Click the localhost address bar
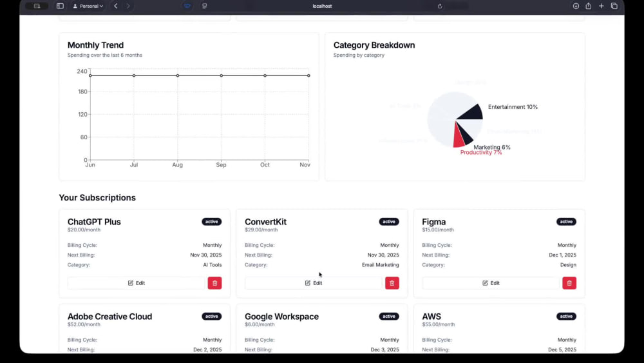644x363 pixels. [x=322, y=6]
